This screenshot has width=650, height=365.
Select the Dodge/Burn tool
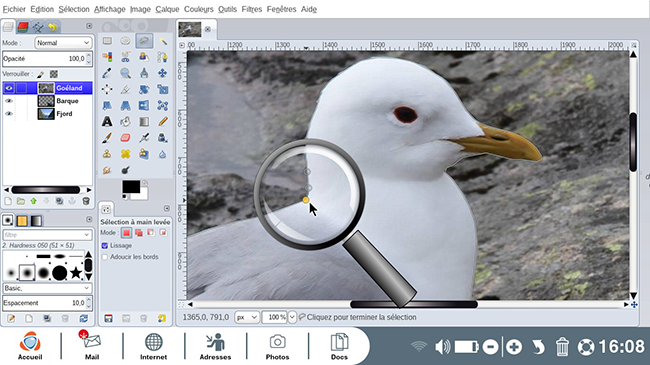(x=126, y=170)
